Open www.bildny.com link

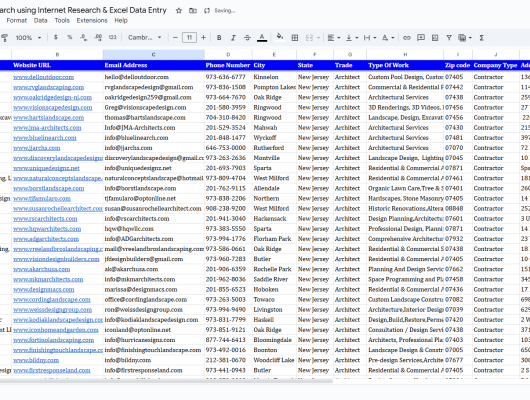pyautogui.click(x=36, y=360)
